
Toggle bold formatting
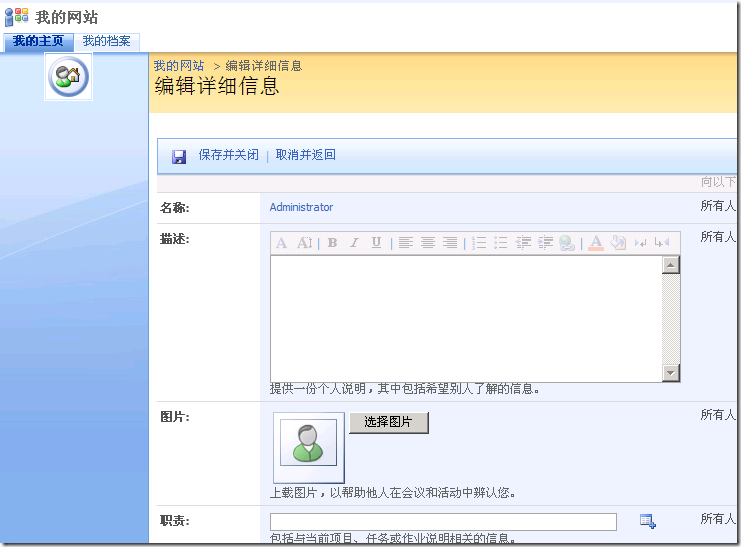pyautogui.click(x=332, y=243)
